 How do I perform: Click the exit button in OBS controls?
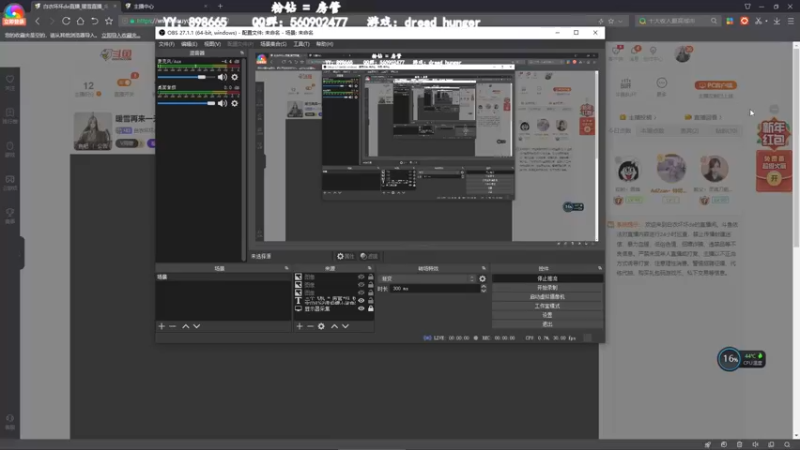547,324
